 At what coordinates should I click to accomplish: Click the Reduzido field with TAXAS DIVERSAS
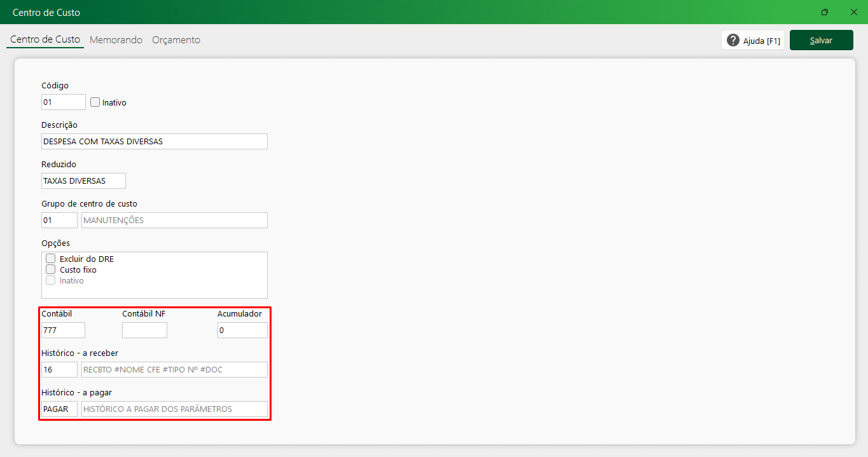coord(83,181)
